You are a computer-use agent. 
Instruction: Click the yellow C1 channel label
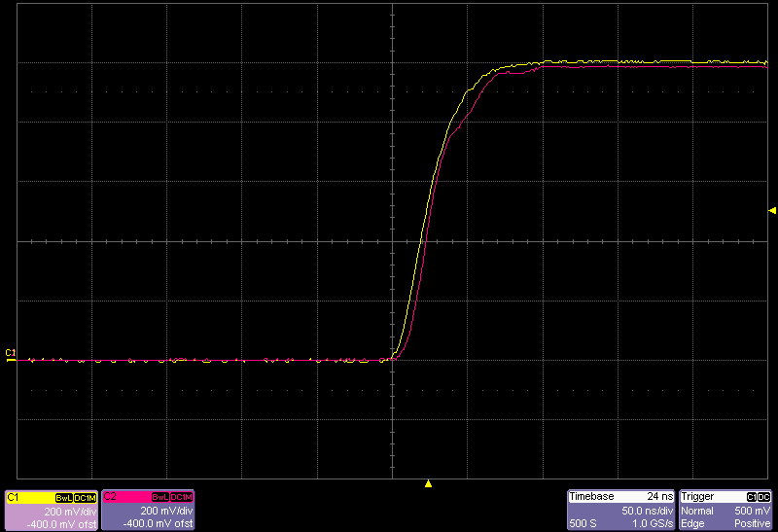(13, 497)
